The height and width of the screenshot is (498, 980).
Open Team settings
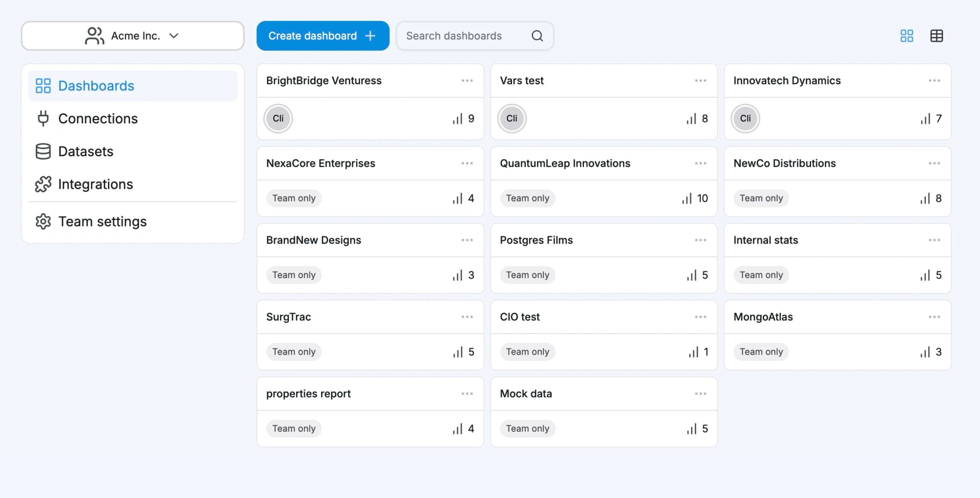(133, 221)
